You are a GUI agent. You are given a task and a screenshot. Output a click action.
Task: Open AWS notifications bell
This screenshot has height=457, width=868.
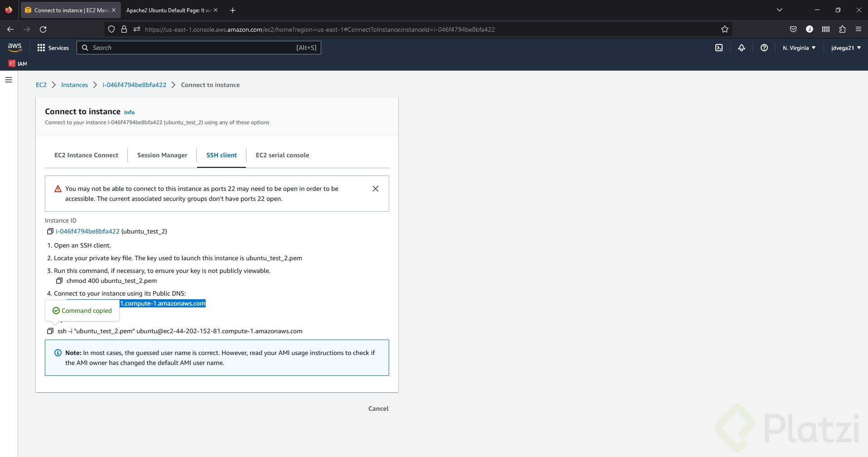pyautogui.click(x=742, y=48)
